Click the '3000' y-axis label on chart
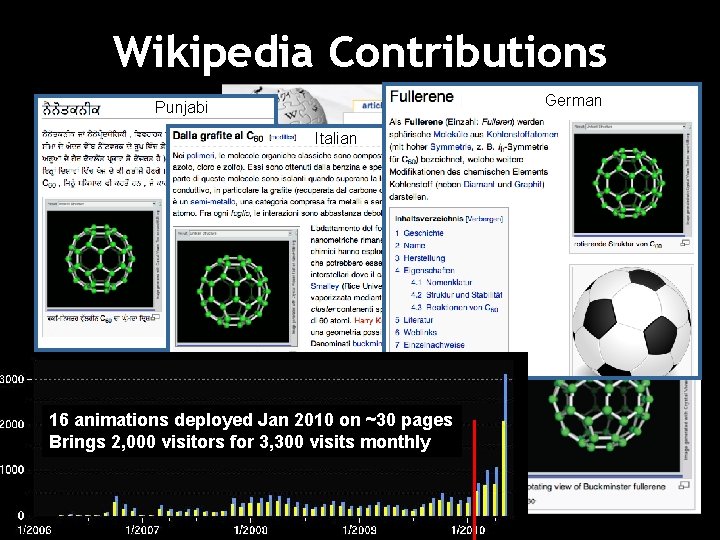The image size is (720, 540). pyautogui.click(x=12, y=379)
